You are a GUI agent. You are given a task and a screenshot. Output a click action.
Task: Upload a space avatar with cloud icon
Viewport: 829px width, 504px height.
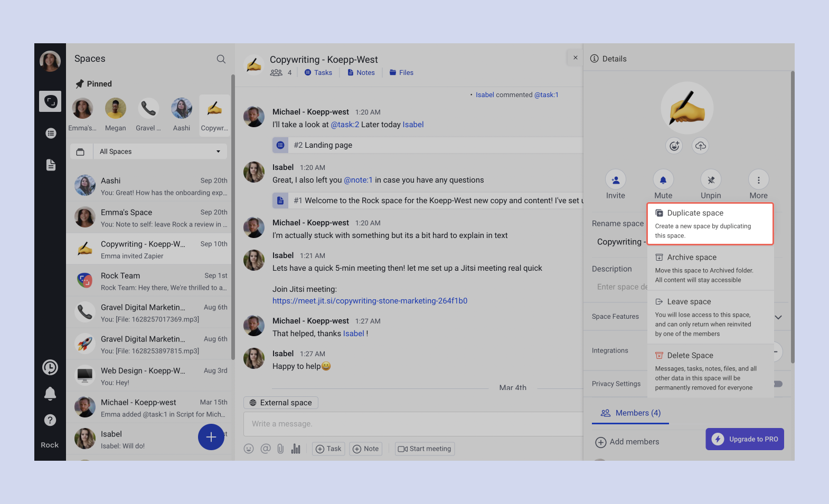(x=700, y=146)
